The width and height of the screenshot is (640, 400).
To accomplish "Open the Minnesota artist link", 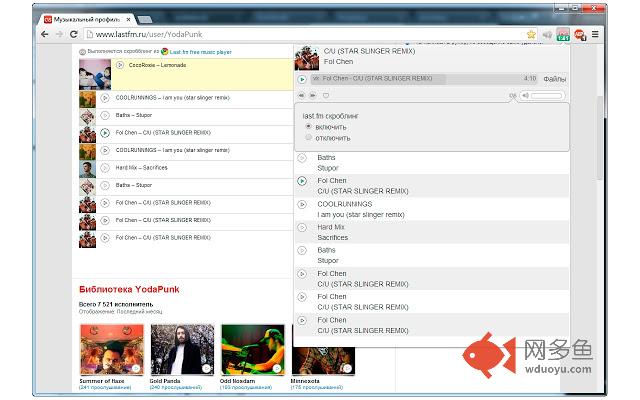I will point(305,381).
